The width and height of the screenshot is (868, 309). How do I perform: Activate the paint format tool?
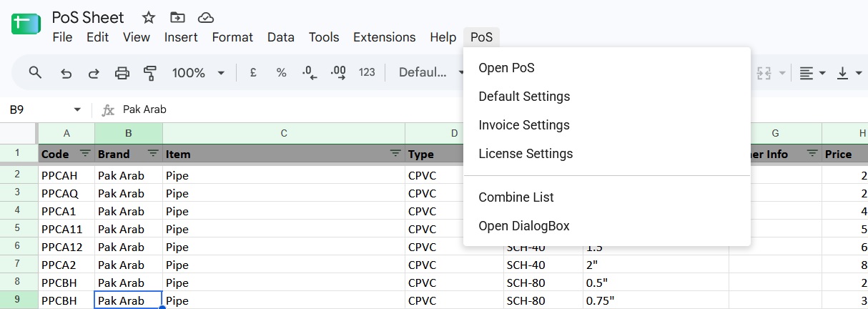(x=150, y=72)
